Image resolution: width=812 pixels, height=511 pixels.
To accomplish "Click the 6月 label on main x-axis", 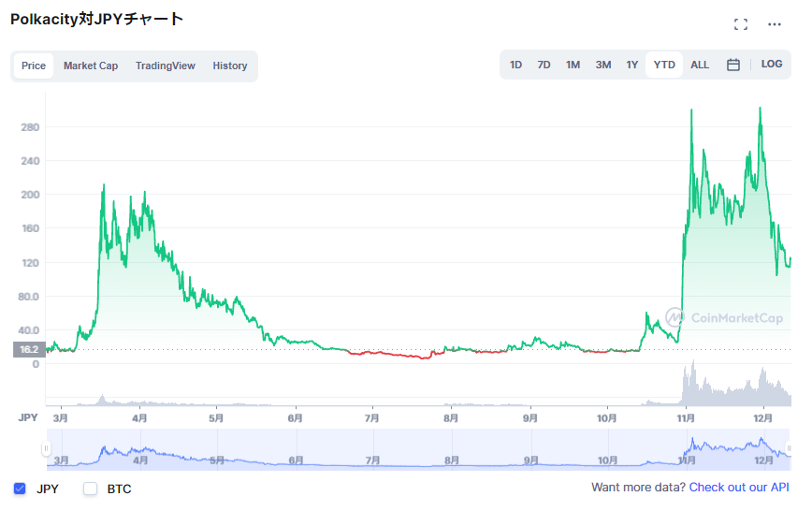I will [296, 417].
